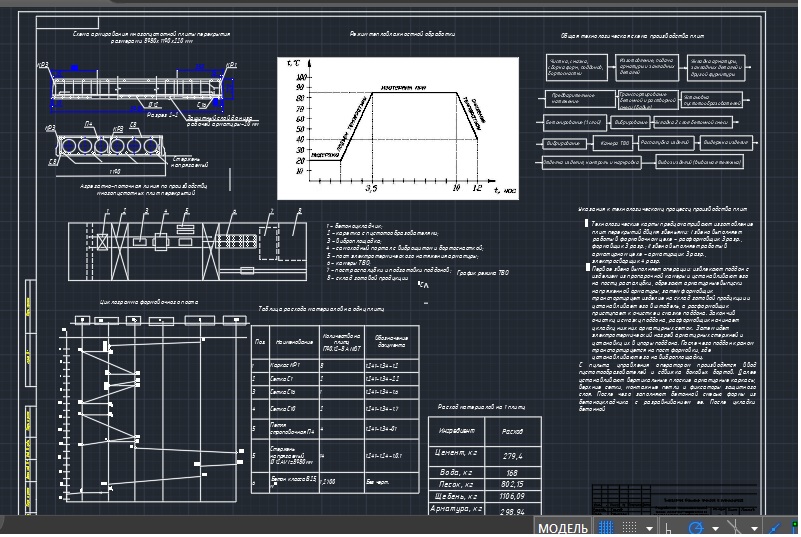This screenshot has height=537, width=801.
Task: Toggle dotted snap mode icon in status bar
Action: 630,528
